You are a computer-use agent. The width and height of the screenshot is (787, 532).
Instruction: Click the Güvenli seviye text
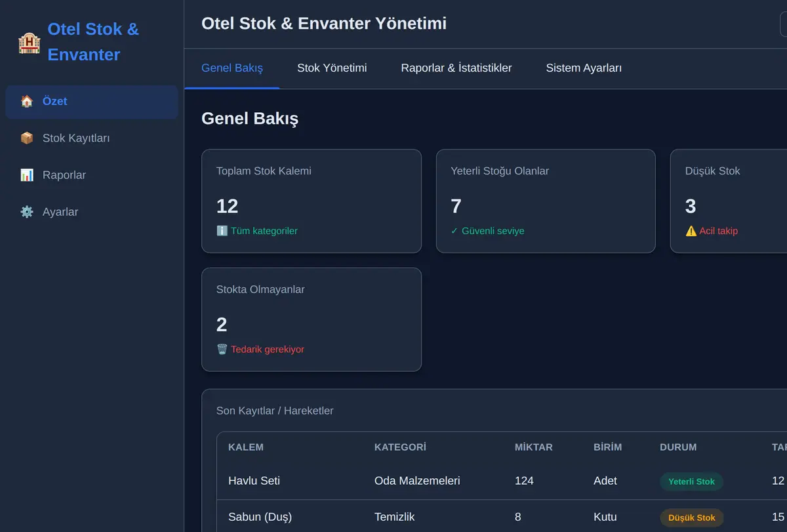(x=493, y=231)
